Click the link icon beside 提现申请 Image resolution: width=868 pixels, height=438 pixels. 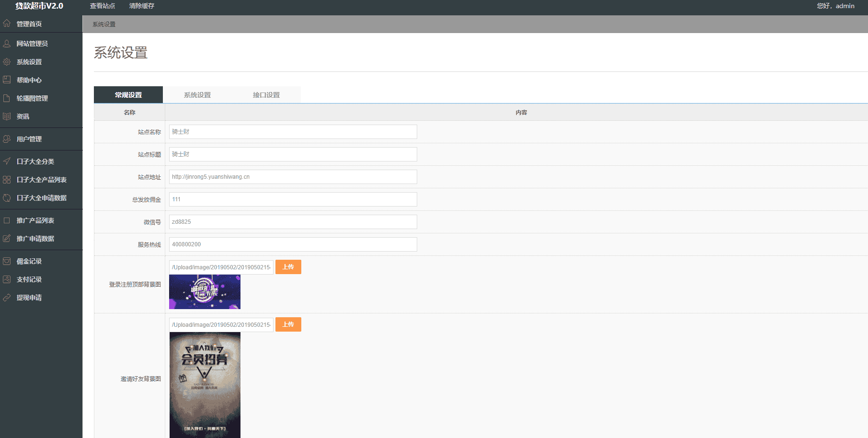[7, 298]
